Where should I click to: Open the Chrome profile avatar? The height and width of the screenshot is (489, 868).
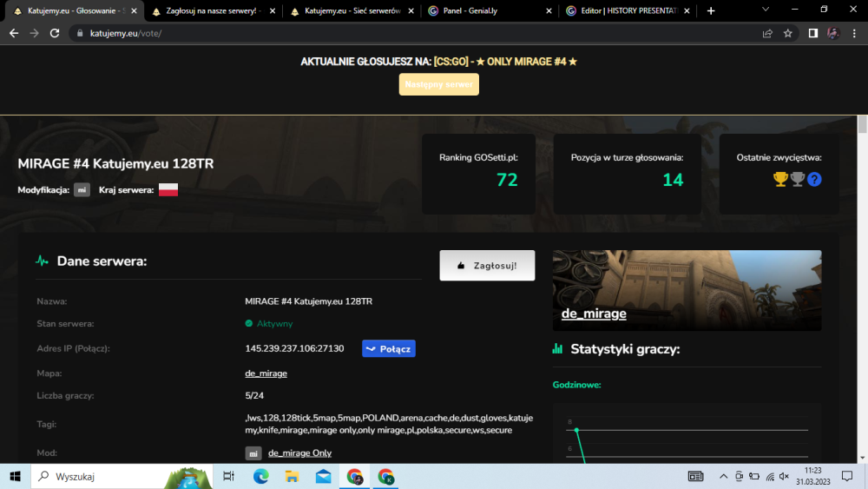(833, 33)
